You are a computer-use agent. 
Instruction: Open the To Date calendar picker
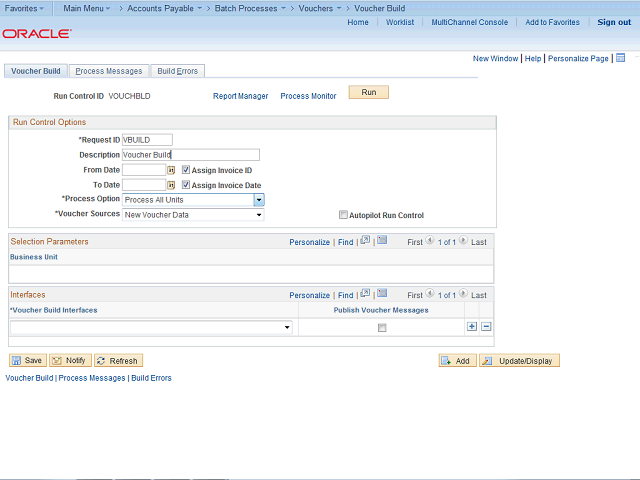click(171, 185)
